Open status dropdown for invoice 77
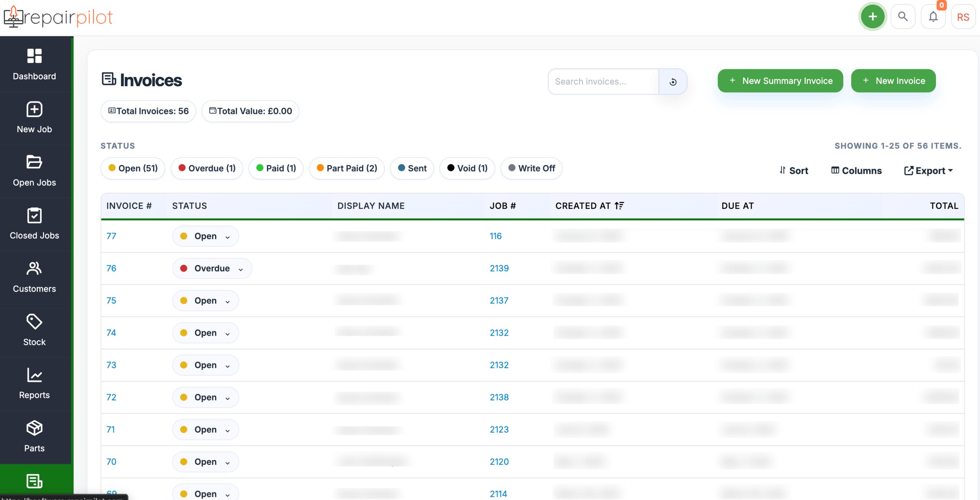This screenshot has height=500, width=980. (206, 236)
